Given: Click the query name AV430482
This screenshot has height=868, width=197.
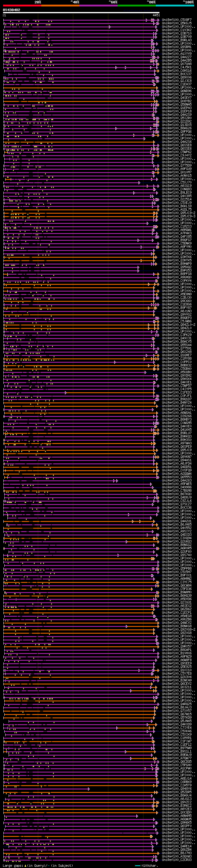Looking at the screenshot, I should [11, 10].
